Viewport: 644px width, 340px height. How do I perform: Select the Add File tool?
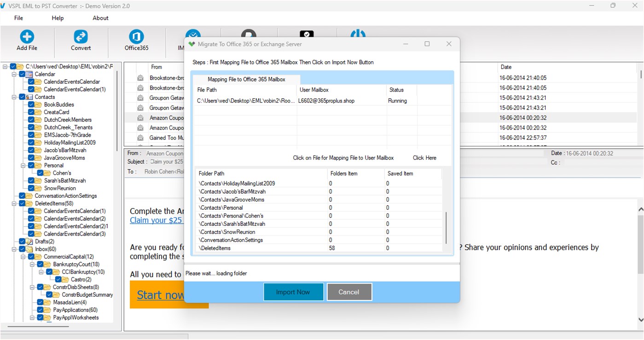pyautogui.click(x=26, y=40)
